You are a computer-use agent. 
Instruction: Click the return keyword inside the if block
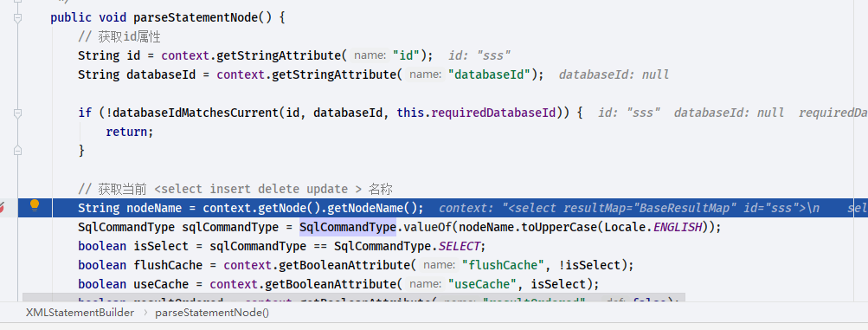[126, 132]
